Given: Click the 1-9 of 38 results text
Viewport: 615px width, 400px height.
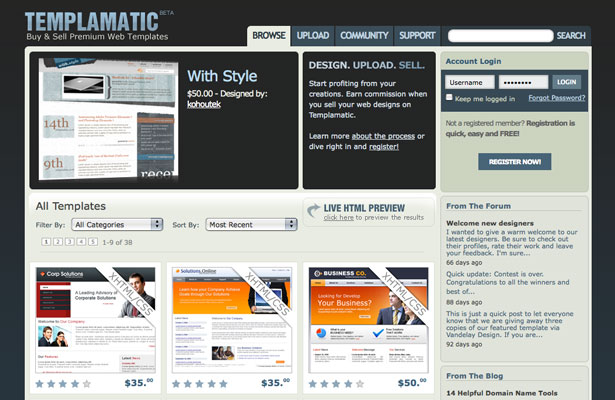Looking at the screenshot, I should coord(117,242).
